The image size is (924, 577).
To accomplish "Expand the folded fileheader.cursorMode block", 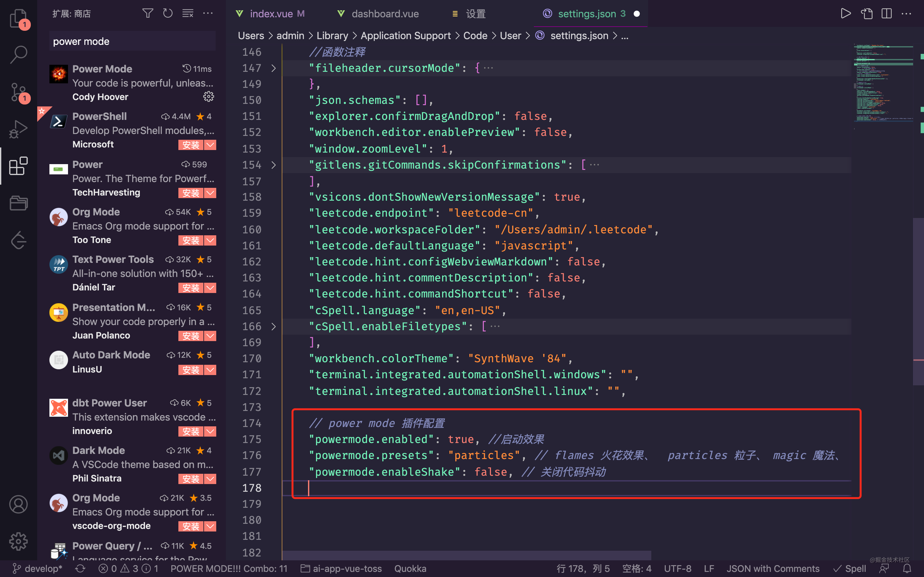I will (273, 68).
